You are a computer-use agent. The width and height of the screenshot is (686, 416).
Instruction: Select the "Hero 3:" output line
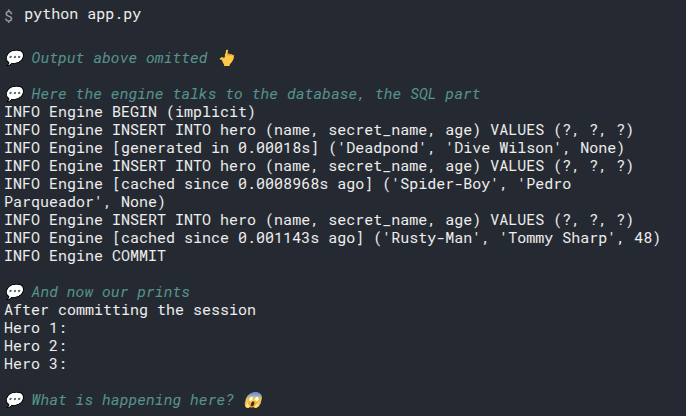tap(35, 364)
